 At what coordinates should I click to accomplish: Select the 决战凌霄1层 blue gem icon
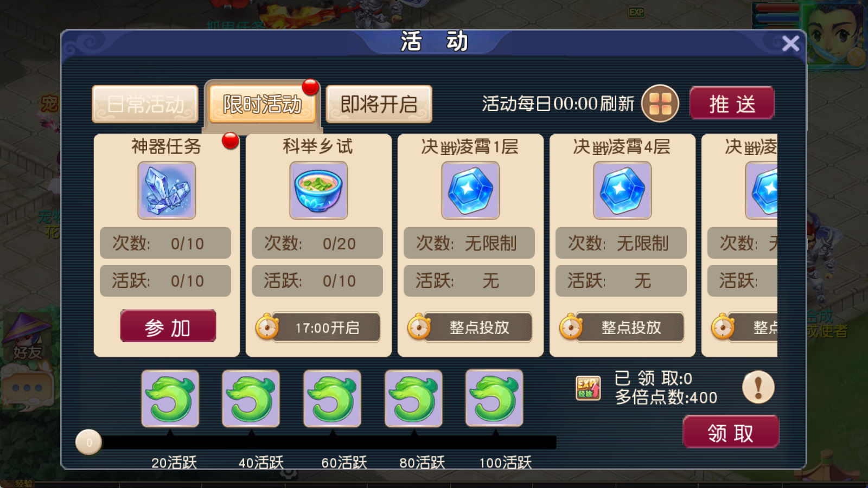(x=470, y=190)
